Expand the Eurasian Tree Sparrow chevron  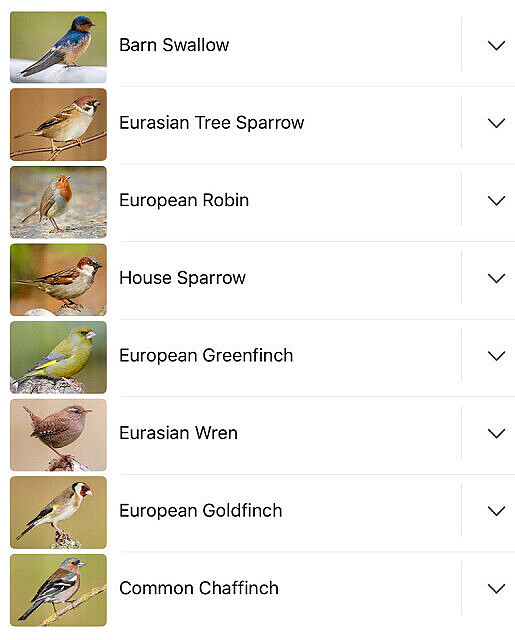point(496,123)
